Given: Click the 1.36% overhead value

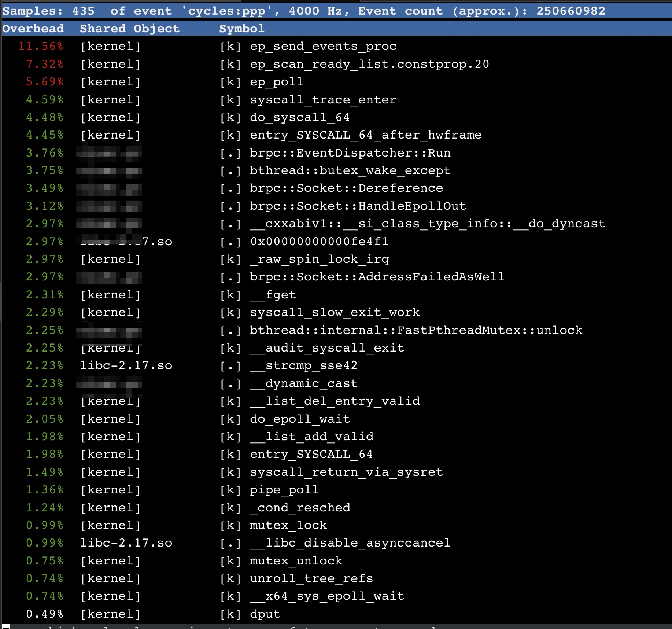Looking at the screenshot, I should click(45, 490).
